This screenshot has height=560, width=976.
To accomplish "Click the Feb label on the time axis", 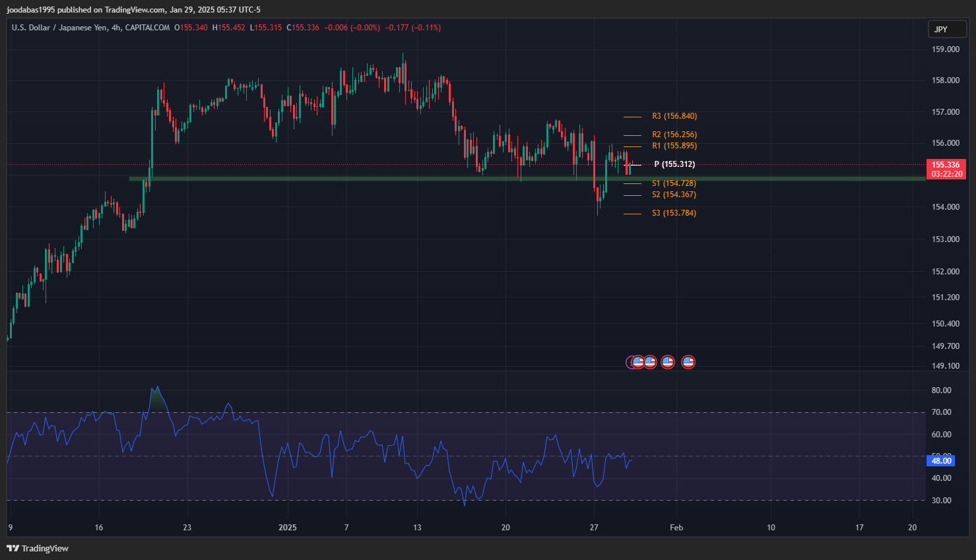I will coord(676,528).
